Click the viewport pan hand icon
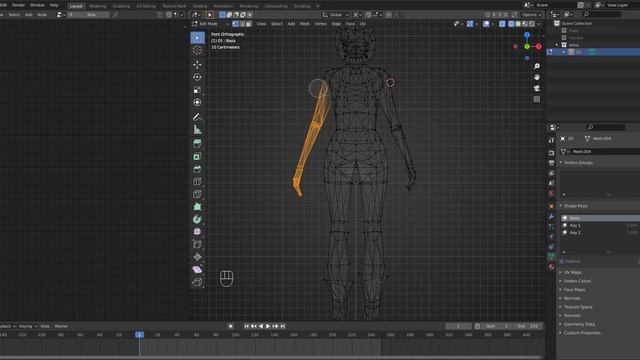The image size is (640, 360). click(x=537, y=77)
